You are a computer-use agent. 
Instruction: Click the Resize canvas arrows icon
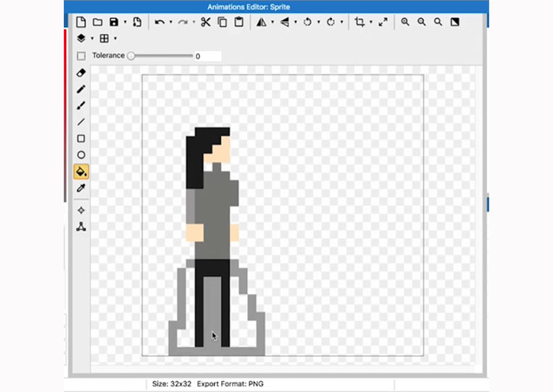[x=383, y=22]
